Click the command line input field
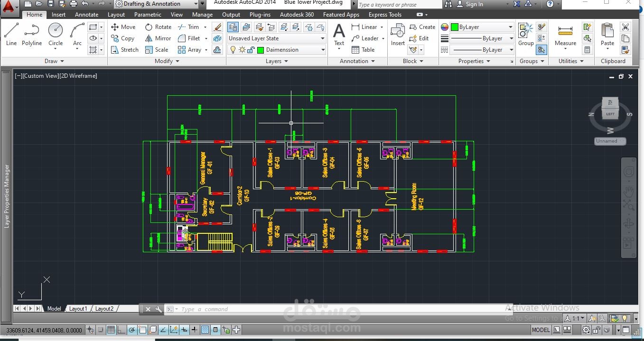 click(337, 309)
